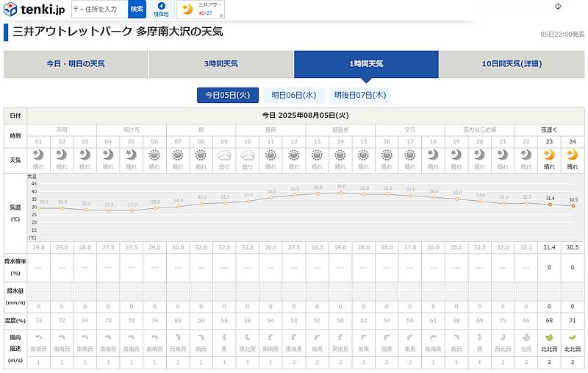Click the humidity value 71 for hour 24
Viewport: 588px width, 373px height.
point(573,321)
